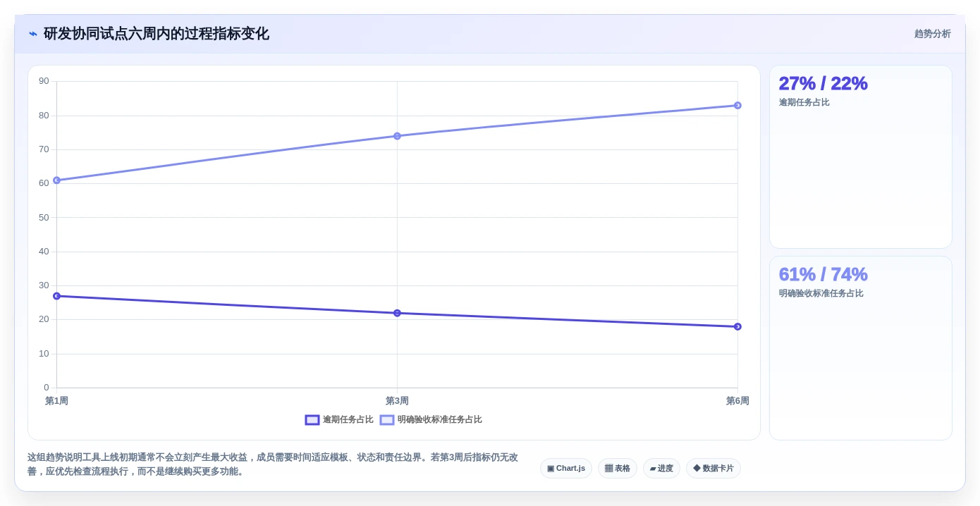The height and width of the screenshot is (506, 980).
Task: Toggle the 逾期任务占比 legend swatch
Action: (x=312, y=420)
